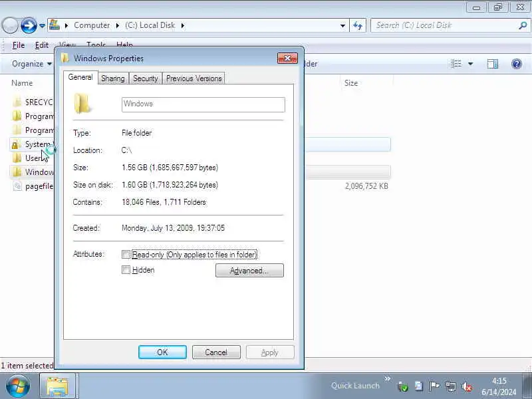Select the pagefile file icon
Screen dimensions: 532x399
point(17,186)
